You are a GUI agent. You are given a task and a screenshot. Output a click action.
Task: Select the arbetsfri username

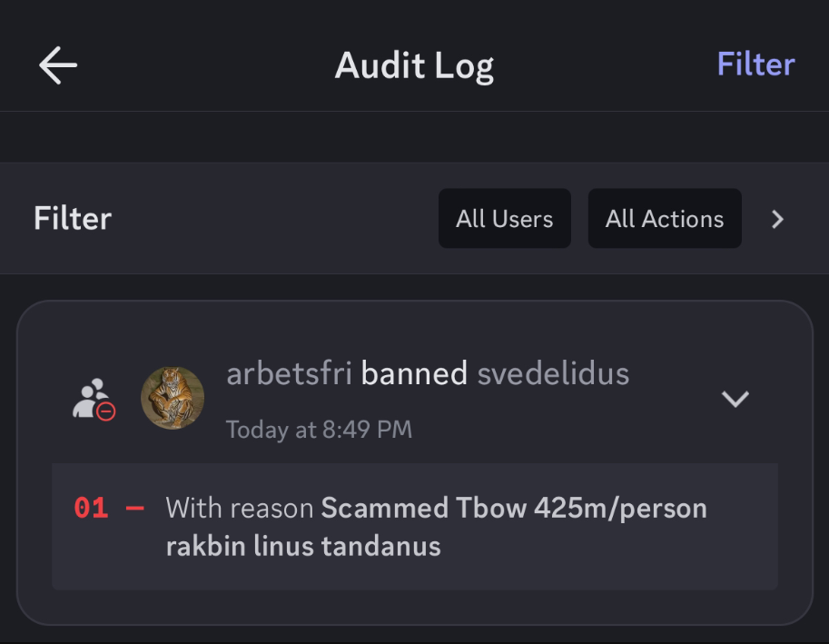(289, 373)
